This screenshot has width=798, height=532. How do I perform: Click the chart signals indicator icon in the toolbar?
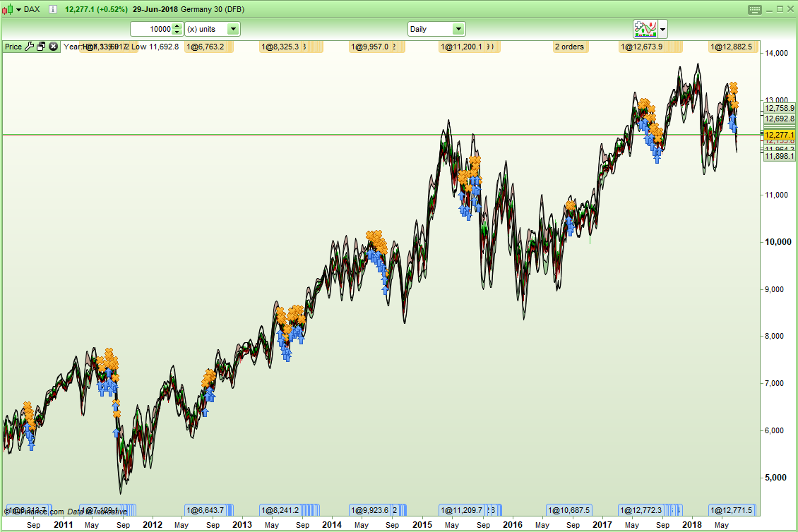(x=645, y=29)
